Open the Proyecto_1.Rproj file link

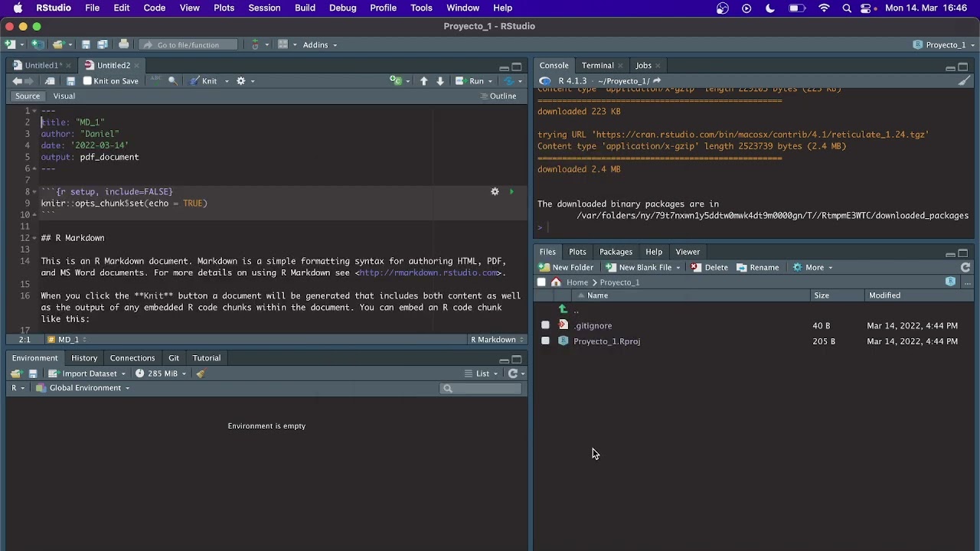coord(606,341)
